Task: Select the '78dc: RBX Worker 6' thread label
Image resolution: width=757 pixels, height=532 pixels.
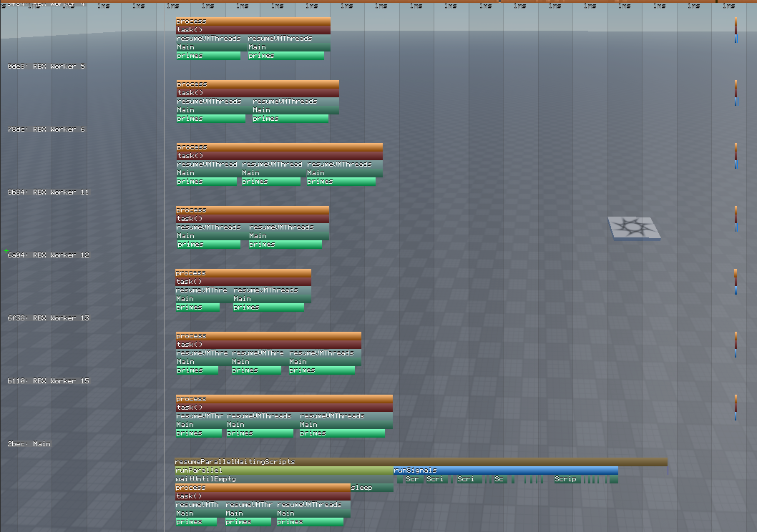Action: [46, 129]
